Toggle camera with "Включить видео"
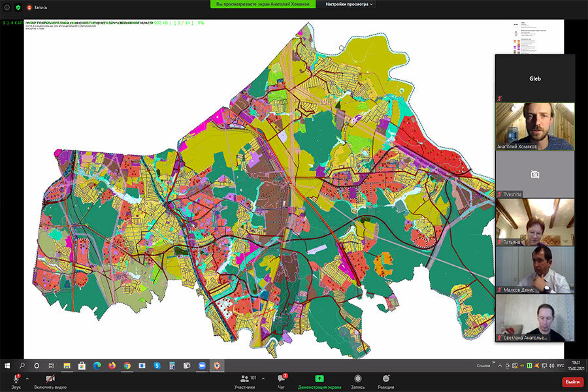 (x=50, y=382)
